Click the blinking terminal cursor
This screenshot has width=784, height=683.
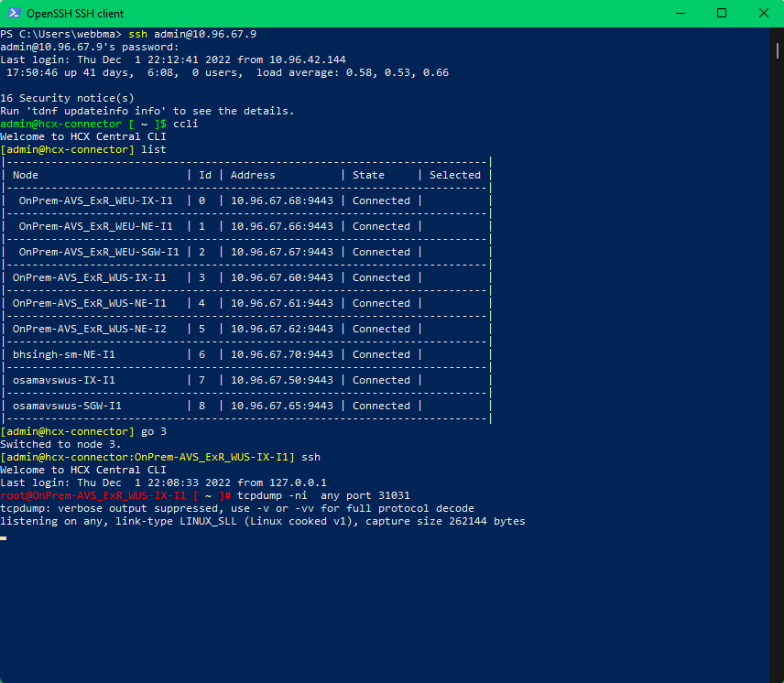pos(3,538)
